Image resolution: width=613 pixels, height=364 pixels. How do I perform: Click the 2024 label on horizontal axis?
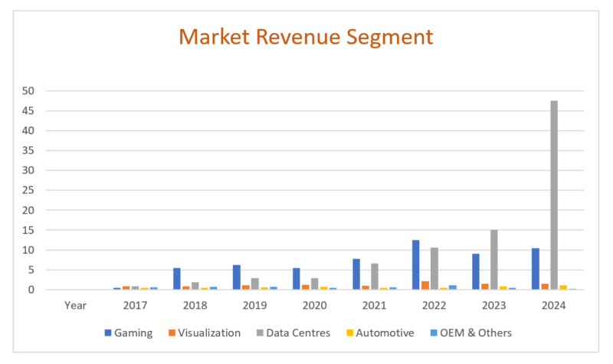tap(553, 305)
